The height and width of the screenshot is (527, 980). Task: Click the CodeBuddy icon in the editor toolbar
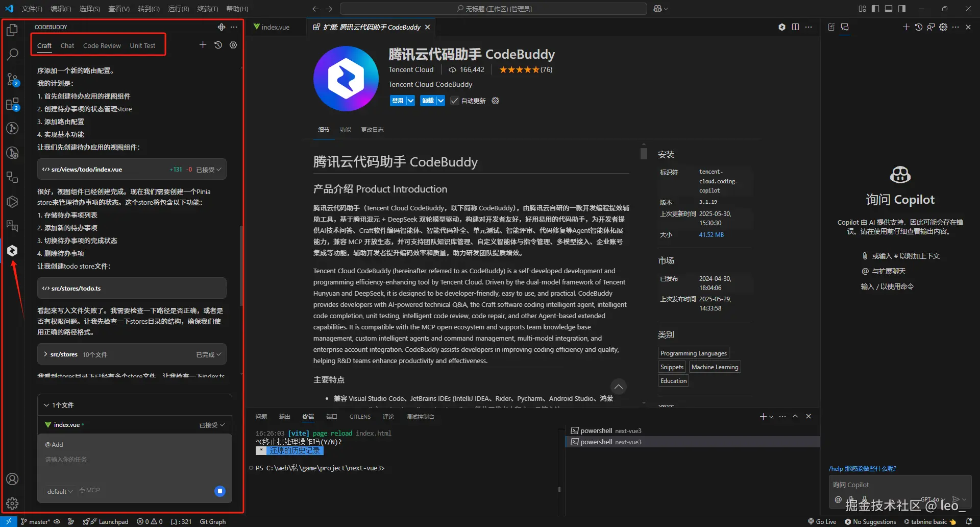782,27
